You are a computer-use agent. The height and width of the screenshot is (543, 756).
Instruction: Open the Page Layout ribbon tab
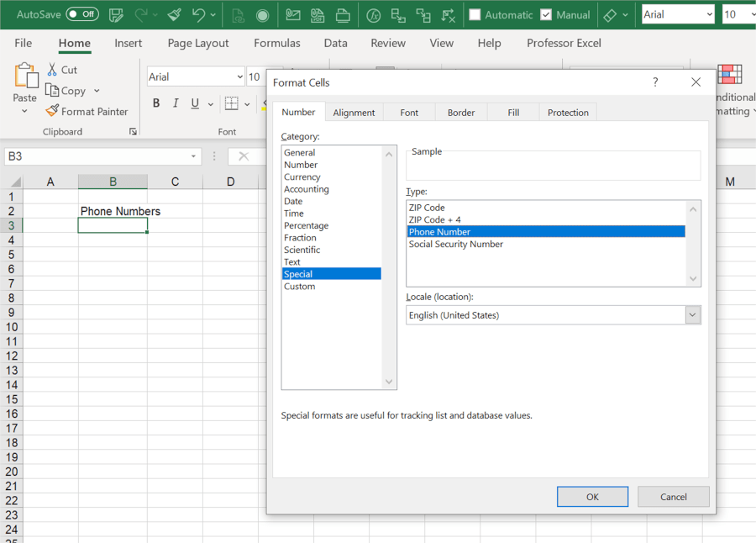197,43
